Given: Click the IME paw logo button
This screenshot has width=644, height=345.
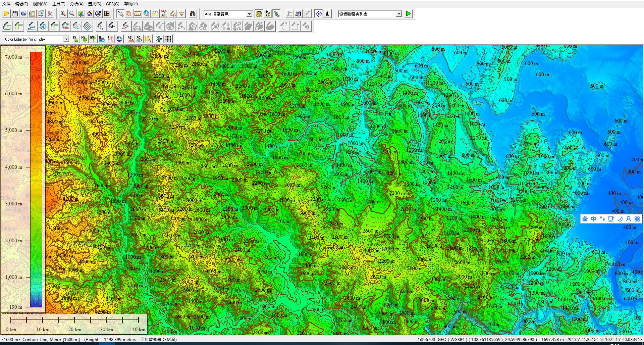Looking at the screenshot, I should [585, 219].
